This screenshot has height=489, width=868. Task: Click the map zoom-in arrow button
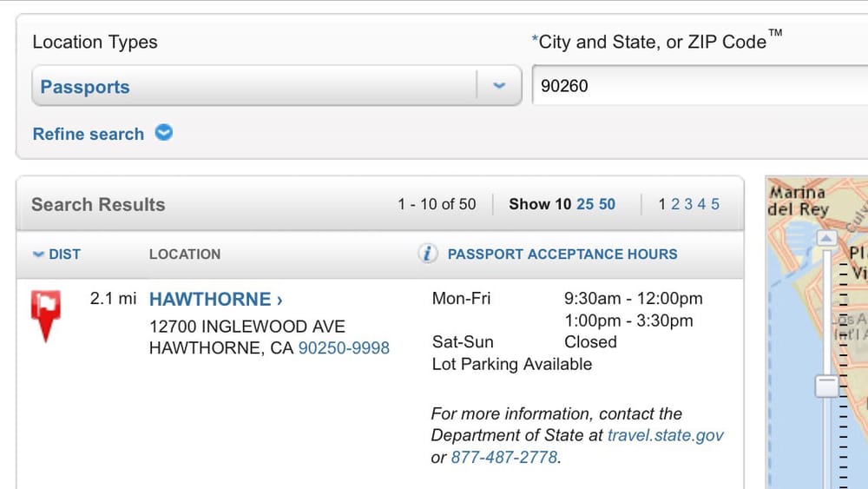tap(827, 238)
